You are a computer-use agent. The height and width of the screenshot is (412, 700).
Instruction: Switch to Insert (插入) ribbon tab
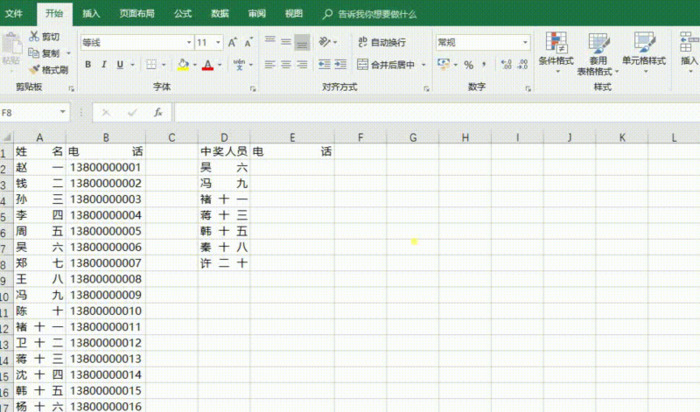[x=91, y=13]
